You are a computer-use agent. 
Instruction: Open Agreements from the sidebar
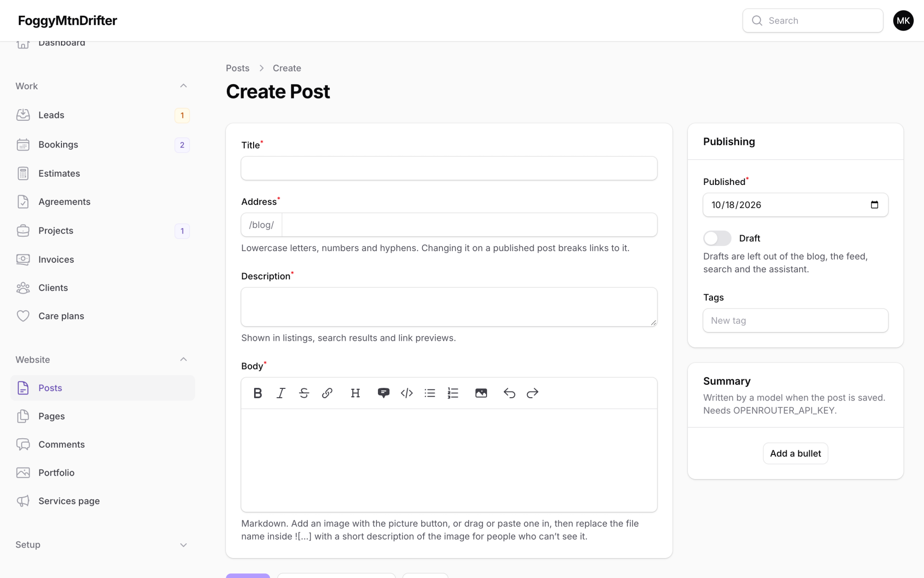pyautogui.click(x=103, y=202)
